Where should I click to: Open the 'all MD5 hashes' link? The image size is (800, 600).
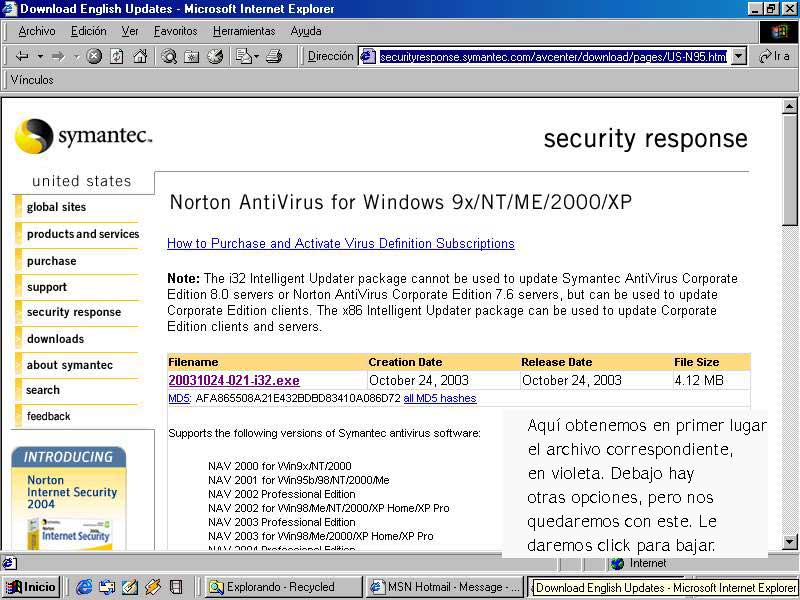(440, 398)
